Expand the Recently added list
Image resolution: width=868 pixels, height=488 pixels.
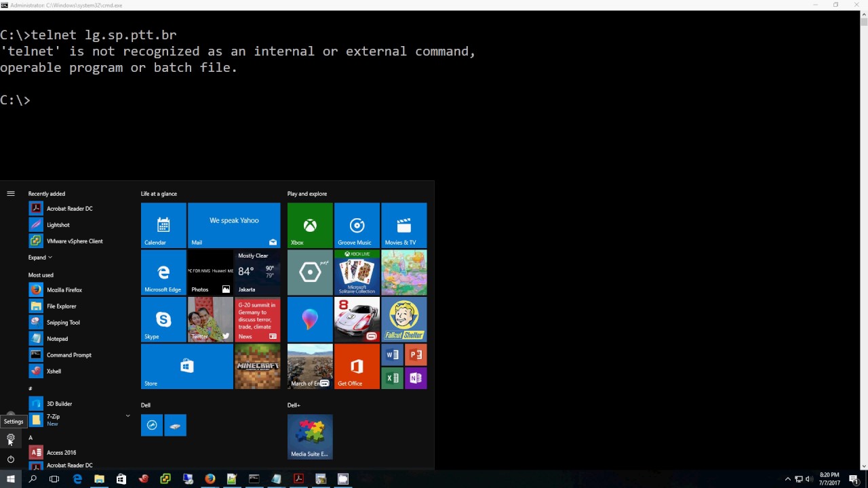(40, 258)
